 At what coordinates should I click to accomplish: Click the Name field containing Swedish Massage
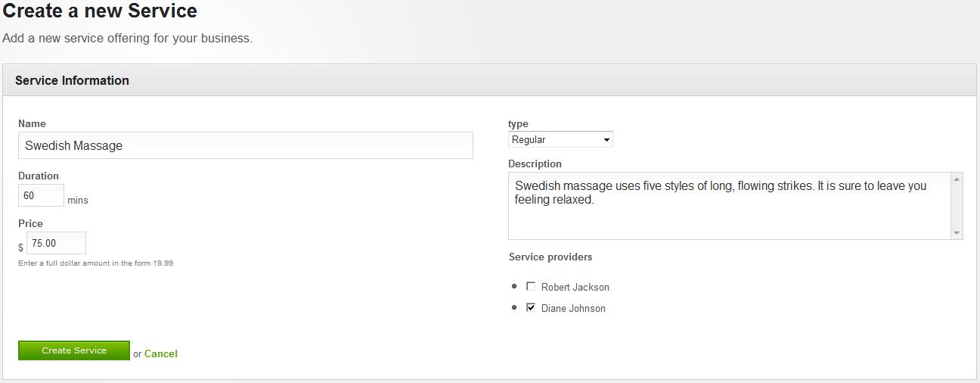coord(245,145)
